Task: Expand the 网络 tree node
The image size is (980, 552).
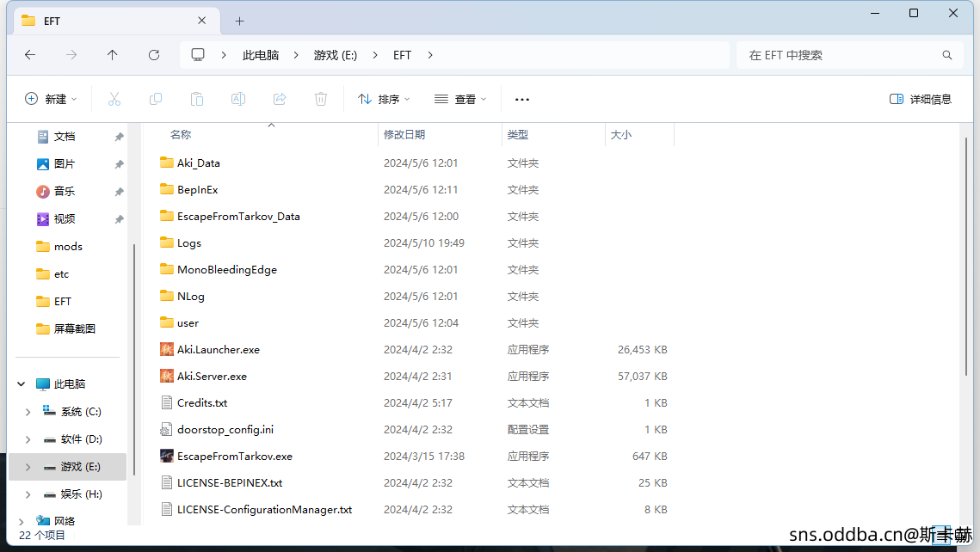Action: (22, 521)
